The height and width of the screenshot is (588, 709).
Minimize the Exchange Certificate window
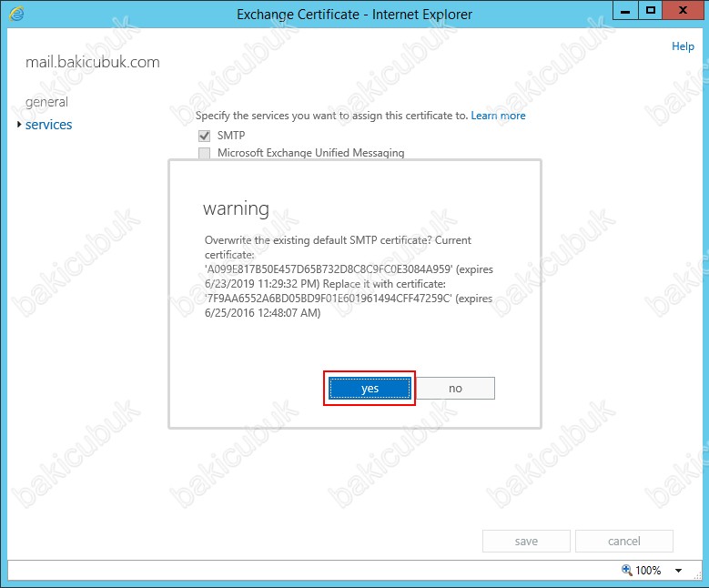[x=625, y=10]
